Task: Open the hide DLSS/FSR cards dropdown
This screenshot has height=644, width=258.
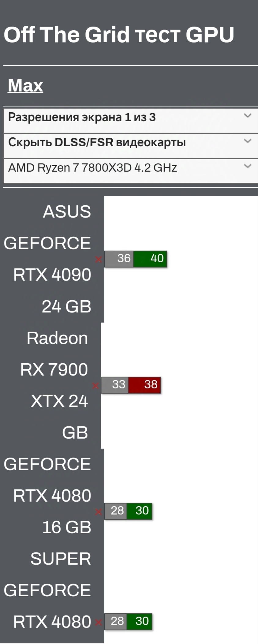Action: click(x=247, y=141)
